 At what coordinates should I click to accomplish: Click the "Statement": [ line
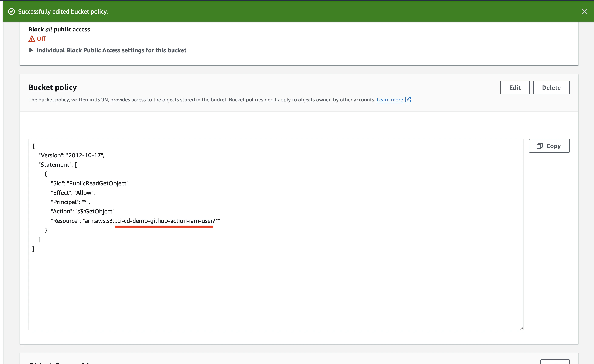pyautogui.click(x=58, y=165)
